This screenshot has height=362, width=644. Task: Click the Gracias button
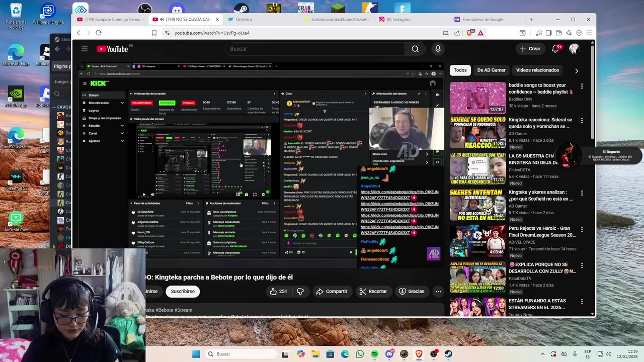pos(412,291)
